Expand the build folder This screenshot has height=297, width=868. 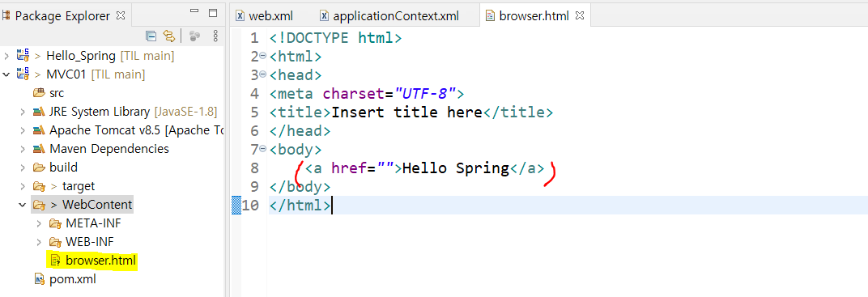[23, 168]
